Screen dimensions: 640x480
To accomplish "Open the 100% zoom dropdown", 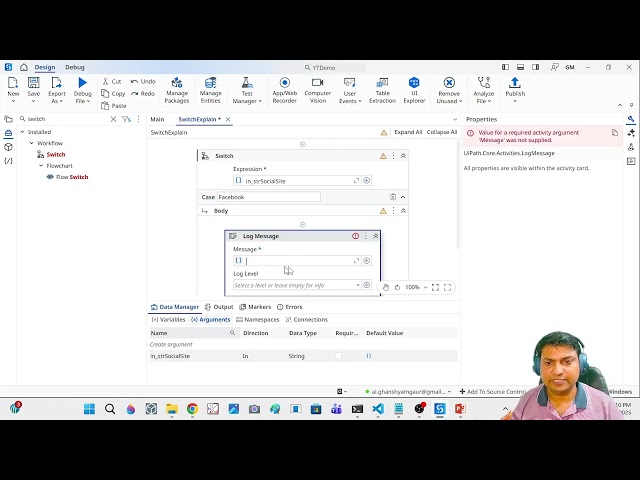I will [416, 287].
